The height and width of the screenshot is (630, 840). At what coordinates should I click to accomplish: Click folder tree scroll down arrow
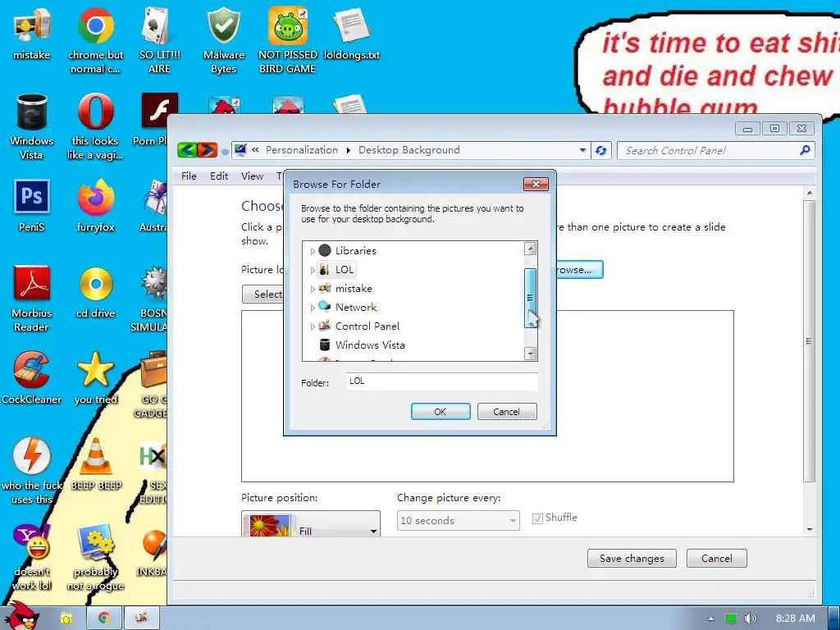click(531, 354)
